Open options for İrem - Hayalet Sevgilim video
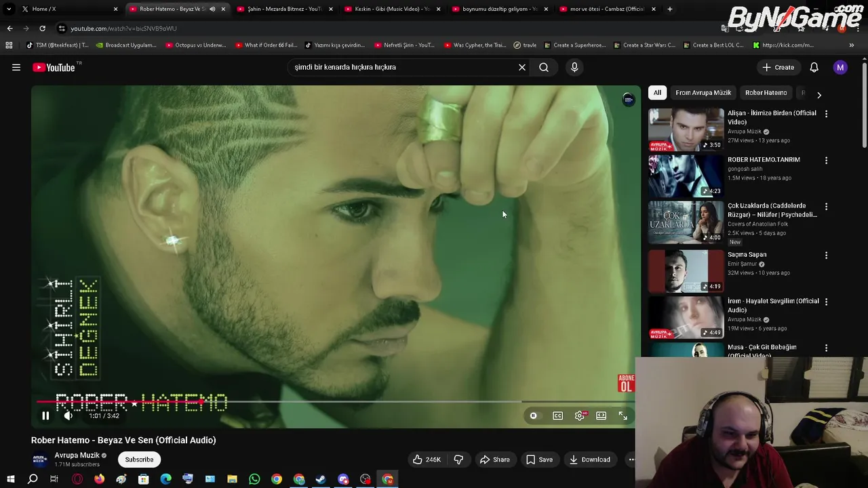Screen dimensions: 868x488 [x=826, y=302]
